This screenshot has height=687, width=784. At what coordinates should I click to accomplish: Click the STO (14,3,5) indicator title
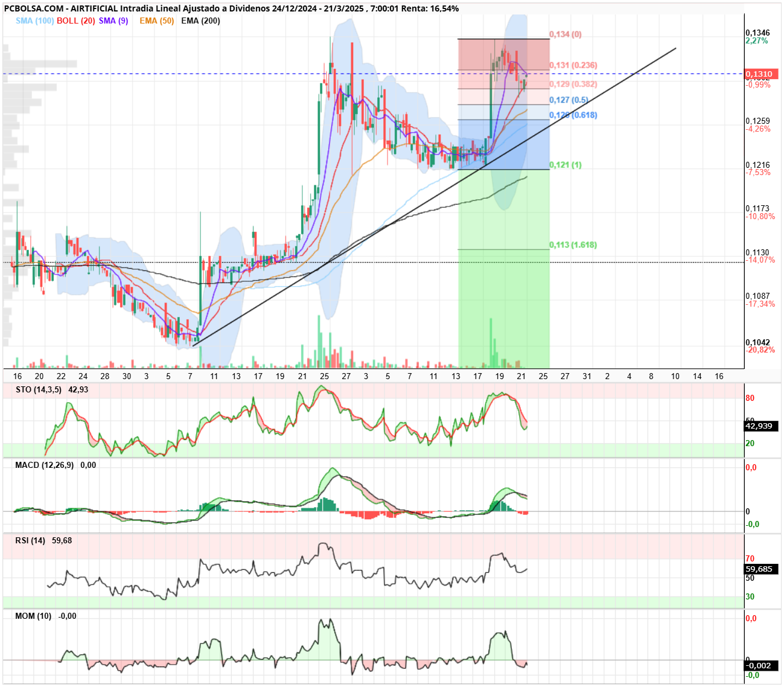click(x=39, y=389)
